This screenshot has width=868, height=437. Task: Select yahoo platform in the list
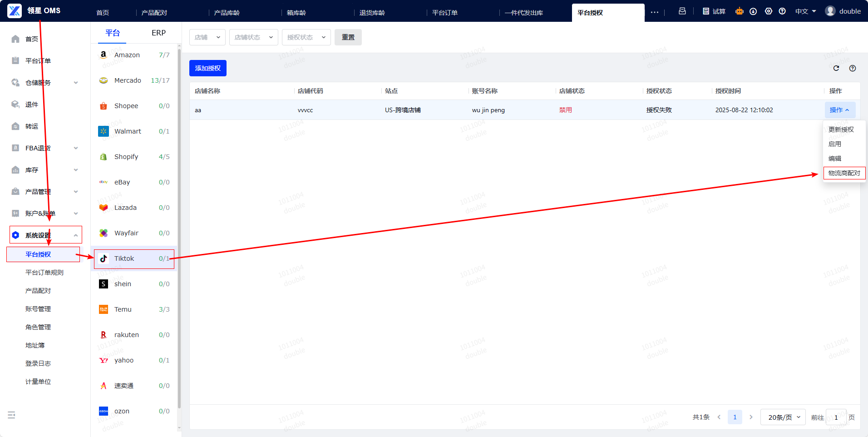134,360
